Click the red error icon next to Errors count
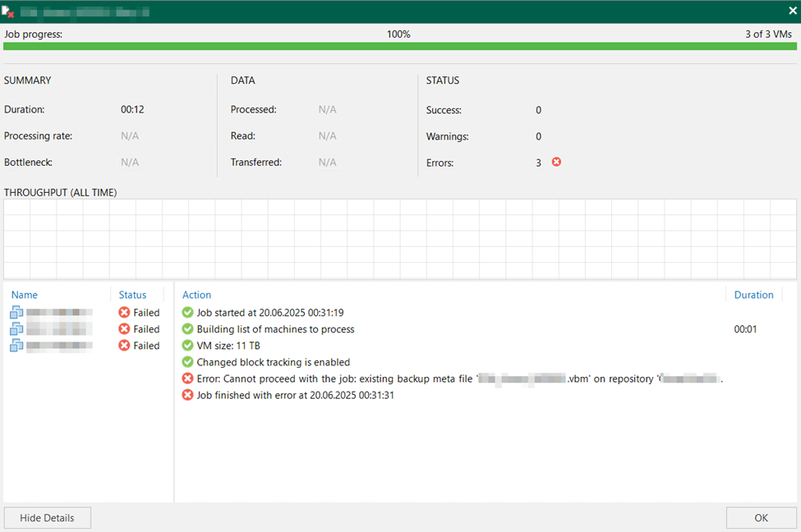 pos(556,163)
